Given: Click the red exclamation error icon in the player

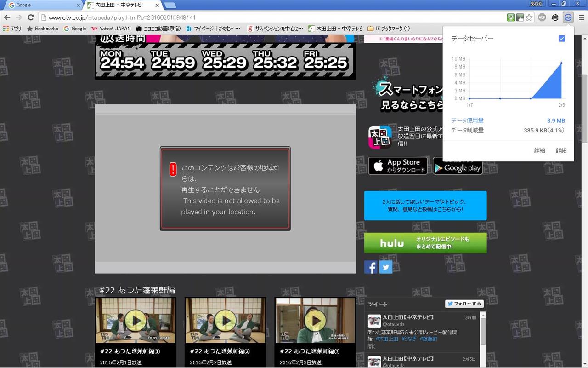Looking at the screenshot, I should [x=173, y=169].
